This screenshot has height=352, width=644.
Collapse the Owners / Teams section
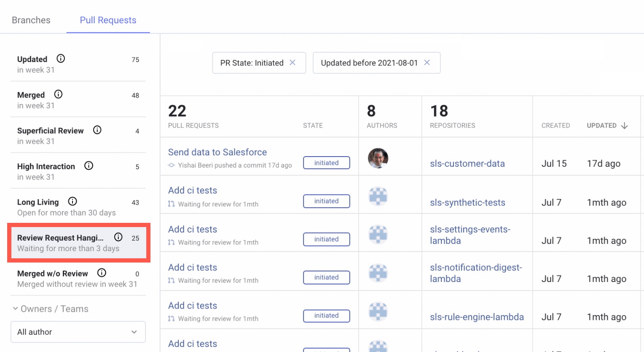pos(15,309)
